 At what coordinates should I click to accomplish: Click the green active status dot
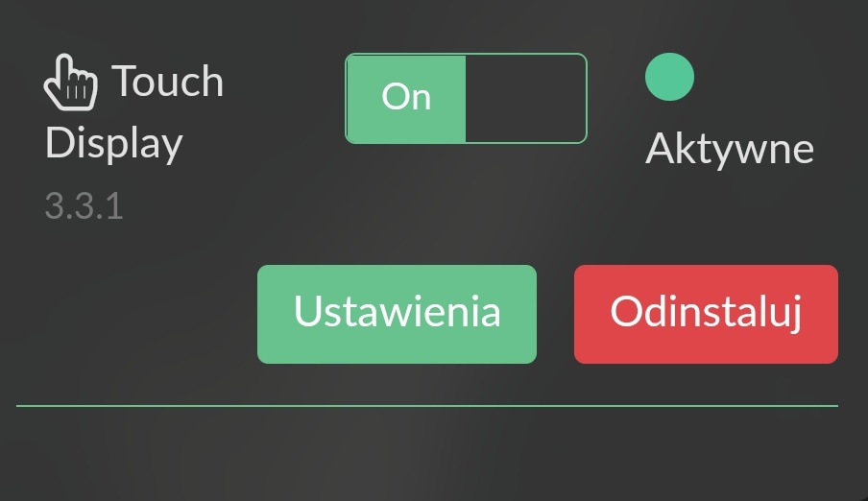(x=669, y=77)
